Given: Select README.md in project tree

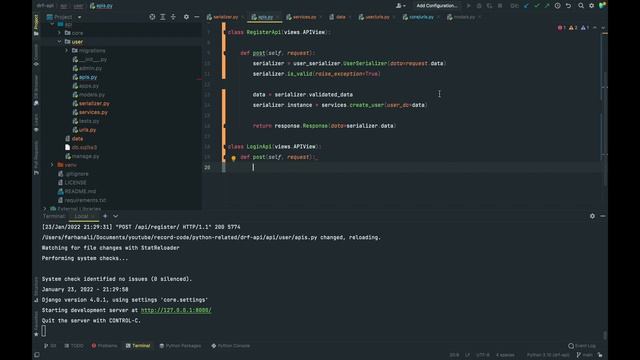Looking at the screenshot, I should pos(77,191).
